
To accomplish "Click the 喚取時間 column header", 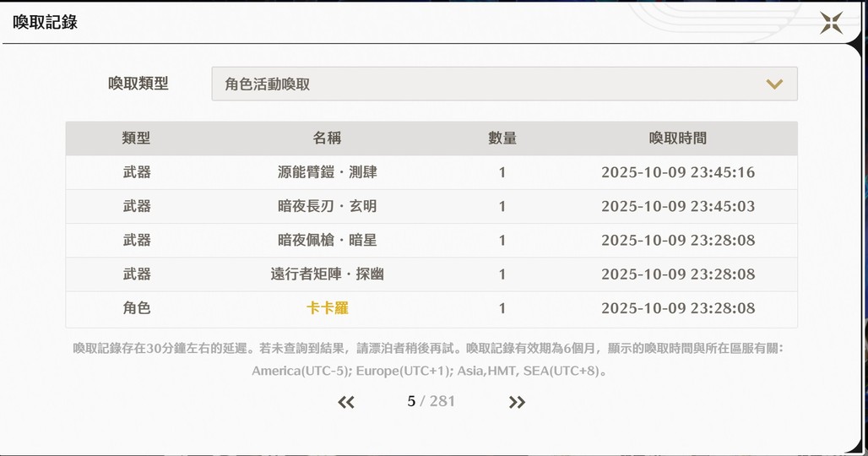I will pos(677,138).
